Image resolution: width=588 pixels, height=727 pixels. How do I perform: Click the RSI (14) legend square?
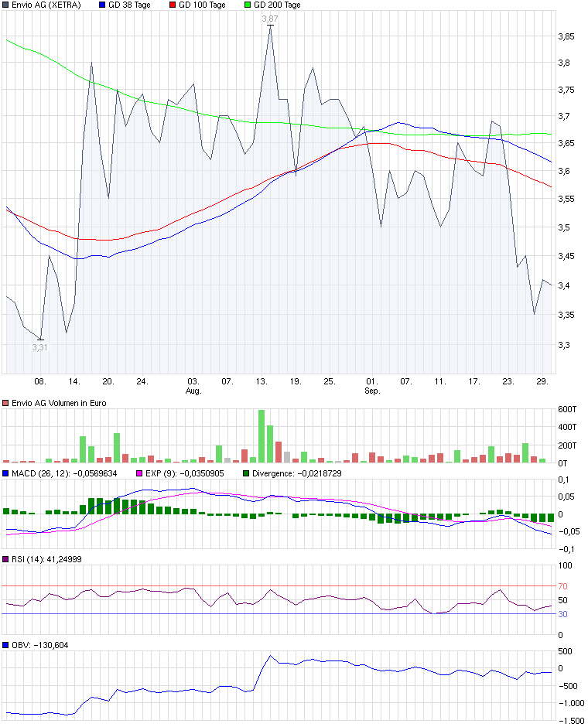click(x=6, y=559)
